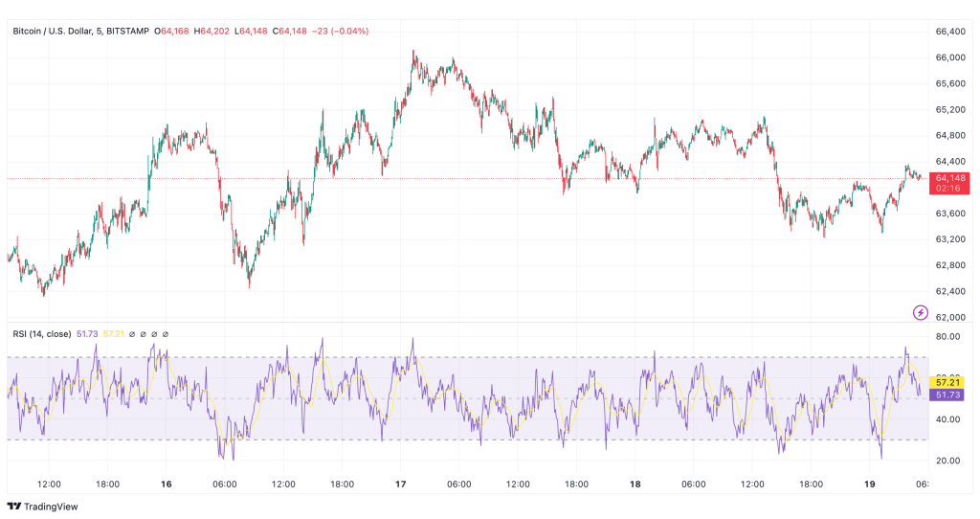
Task: Click the 20.00 RSI axis label
Action: 947,461
